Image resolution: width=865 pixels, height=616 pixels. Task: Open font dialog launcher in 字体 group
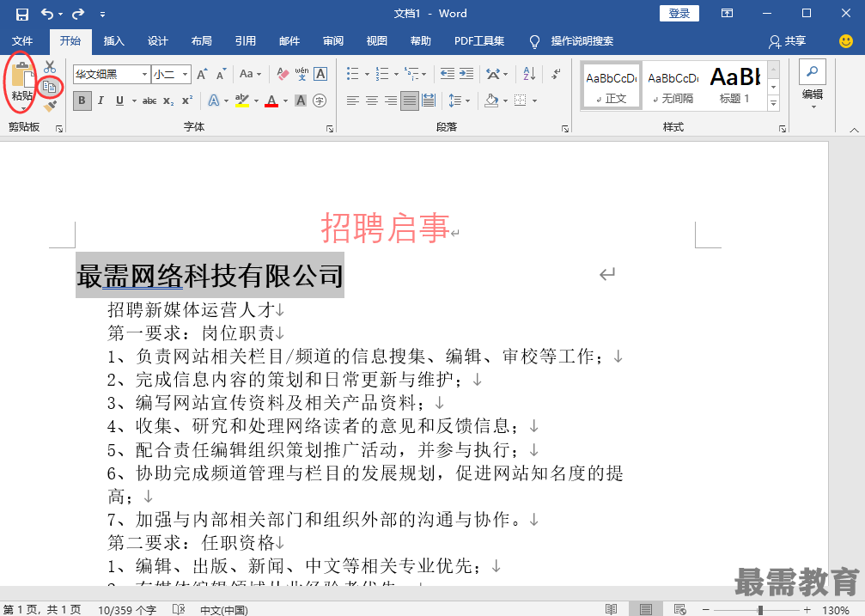(329, 129)
